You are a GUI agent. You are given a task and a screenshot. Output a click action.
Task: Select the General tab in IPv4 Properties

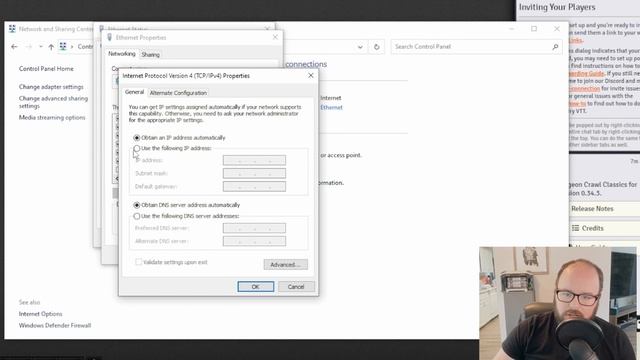[x=134, y=92]
